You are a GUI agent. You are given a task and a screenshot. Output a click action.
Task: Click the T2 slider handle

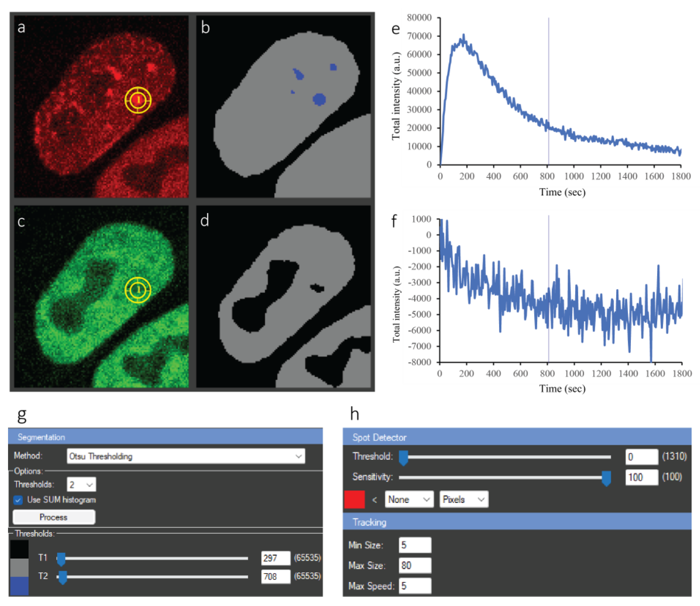click(x=63, y=577)
